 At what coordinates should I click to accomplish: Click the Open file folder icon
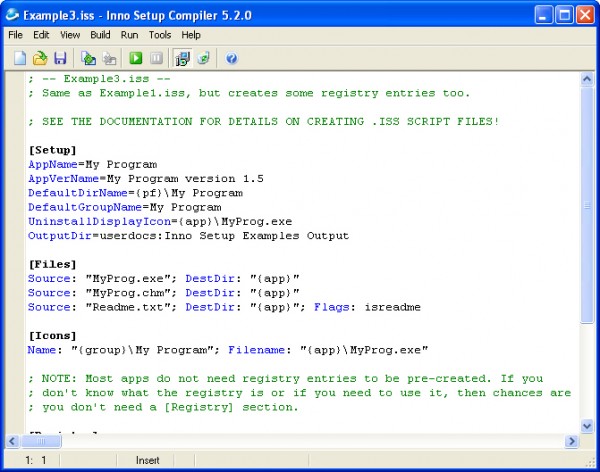pos(40,59)
